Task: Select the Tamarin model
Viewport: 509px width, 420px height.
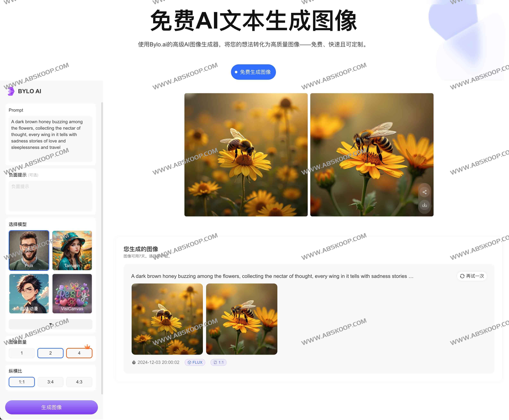Action: tap(72, 250)
